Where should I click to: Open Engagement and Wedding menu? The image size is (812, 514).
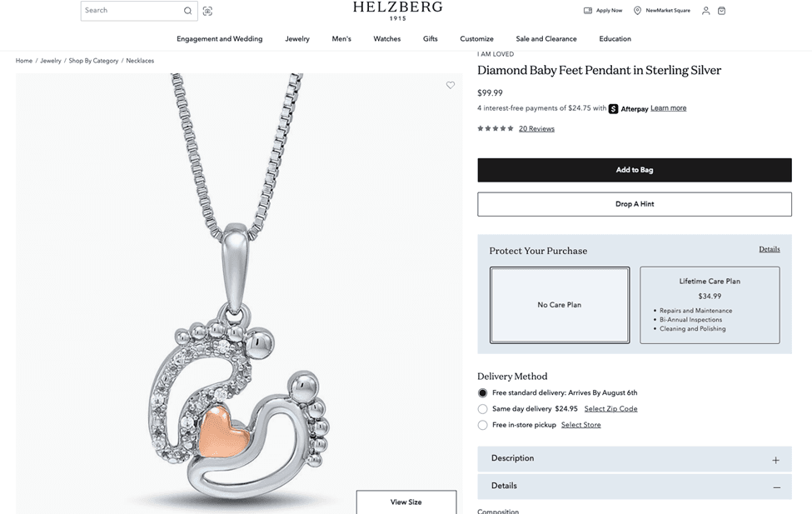220,39
